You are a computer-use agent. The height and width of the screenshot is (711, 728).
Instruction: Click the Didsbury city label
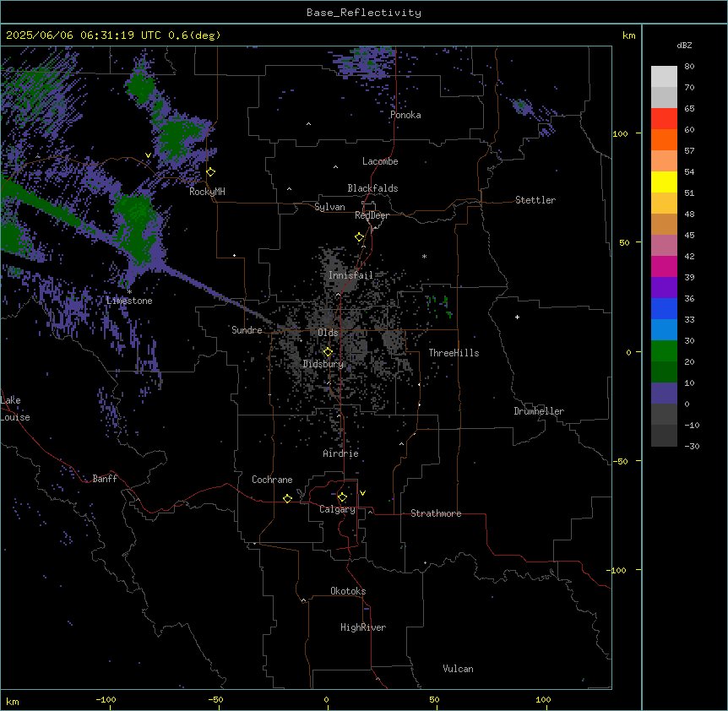tap(323, 364)
